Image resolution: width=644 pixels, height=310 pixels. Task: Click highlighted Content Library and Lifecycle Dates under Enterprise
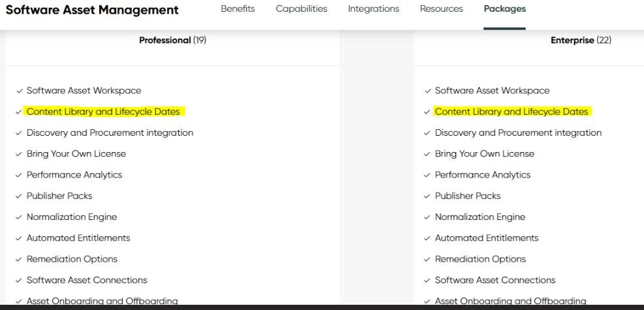[512, 112]
